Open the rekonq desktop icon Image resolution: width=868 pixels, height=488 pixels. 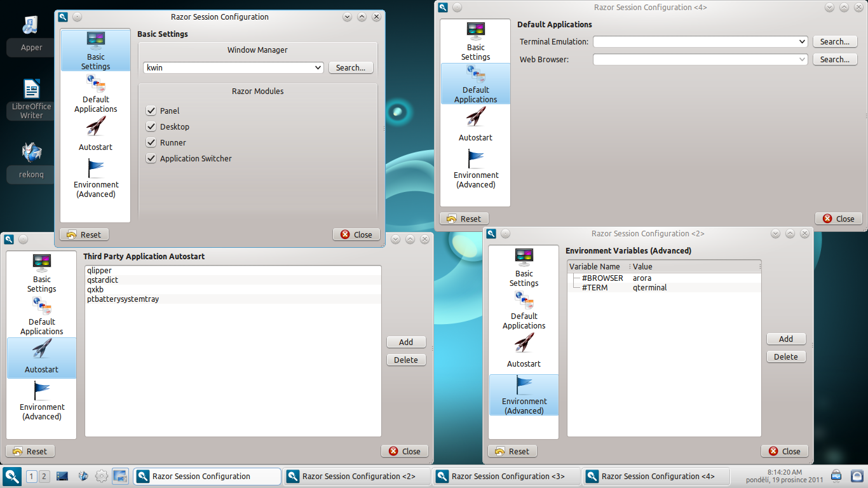pyautogui.click(x=31, y=161)
